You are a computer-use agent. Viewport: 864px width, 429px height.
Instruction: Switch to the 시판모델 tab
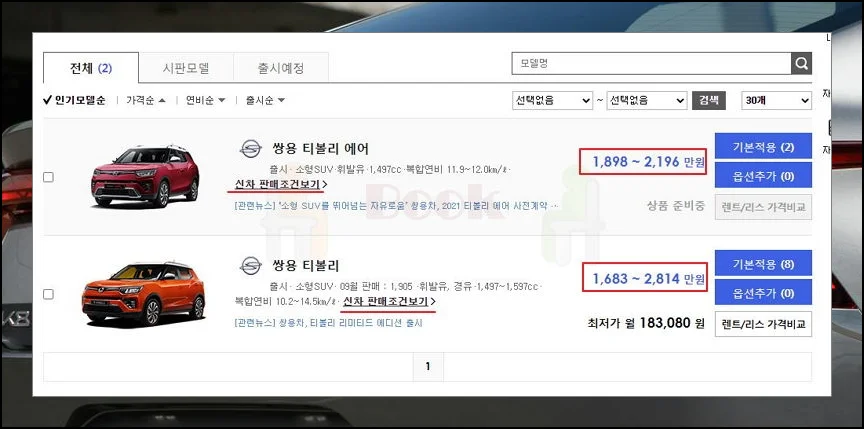point(186,68)
